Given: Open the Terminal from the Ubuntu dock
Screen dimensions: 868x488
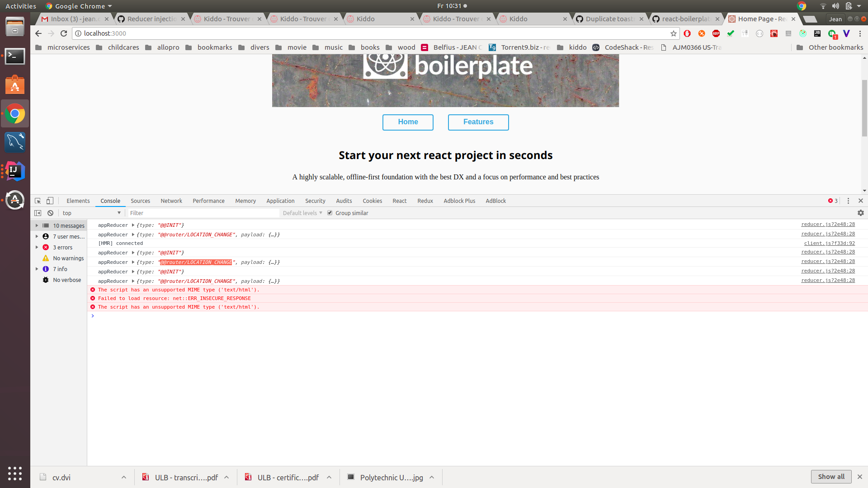Looking at the screenshot, I should (x=15, y=56).
